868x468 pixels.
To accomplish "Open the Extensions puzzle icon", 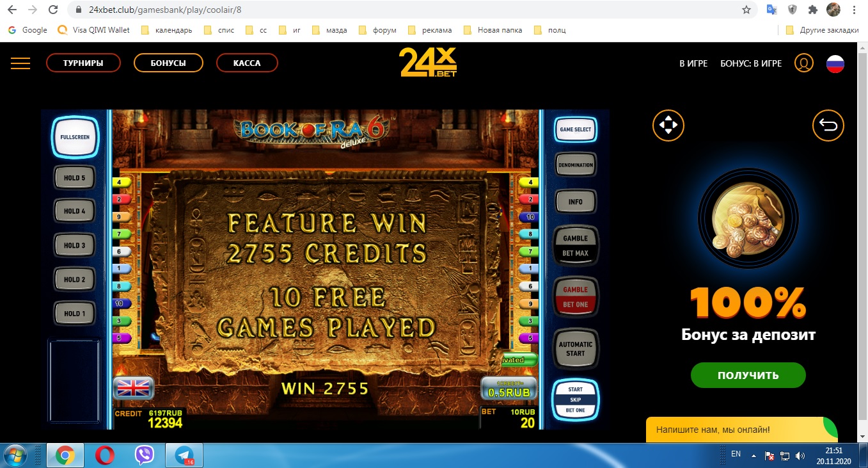I will pyautogui.click(x=813, y=10).
